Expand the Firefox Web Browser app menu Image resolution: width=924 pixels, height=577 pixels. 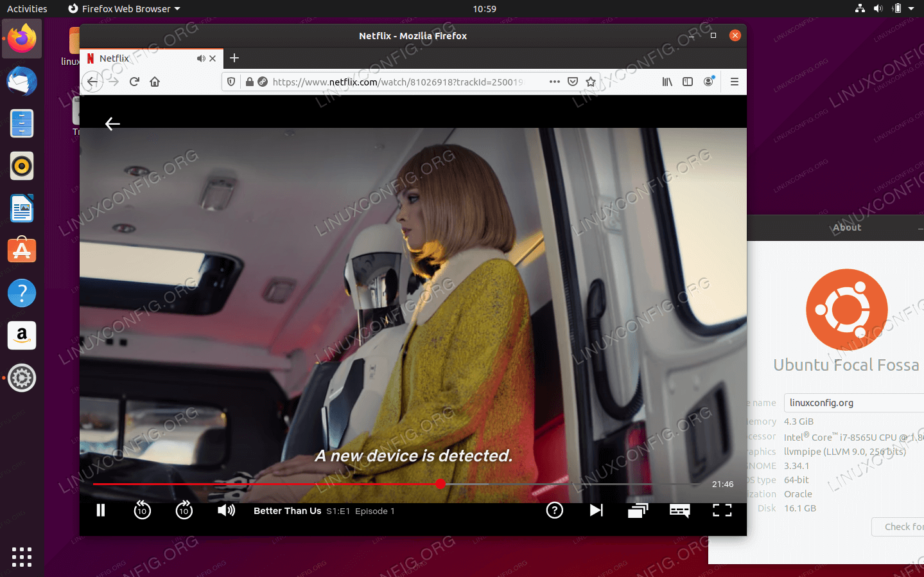pyautogui.click(x=125, y=9)
